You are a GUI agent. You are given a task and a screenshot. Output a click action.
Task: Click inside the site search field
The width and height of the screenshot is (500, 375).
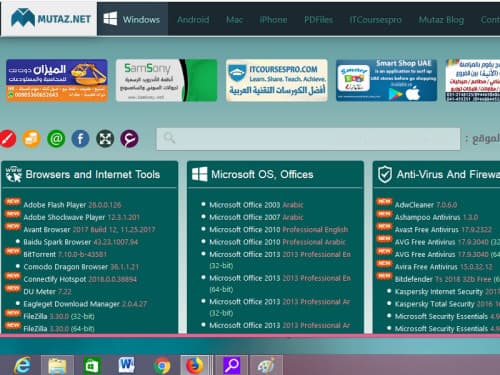[x=308, y=139]
